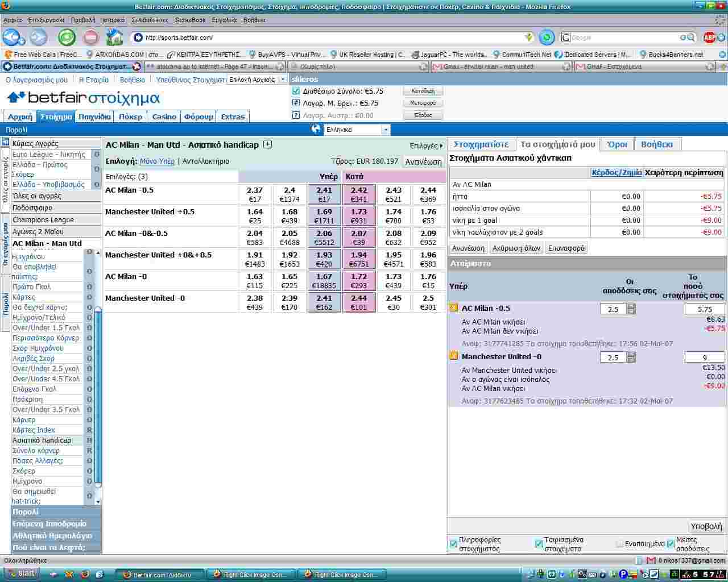
Task: Open Betfair.com Firefox taskbar button
Action: point(159,575)
